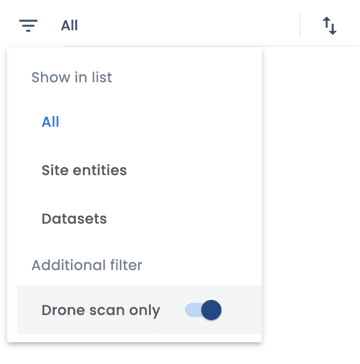Viewport: 360px width, 364px height.
Task: Click the light blue toggle track
Action: 193,310
